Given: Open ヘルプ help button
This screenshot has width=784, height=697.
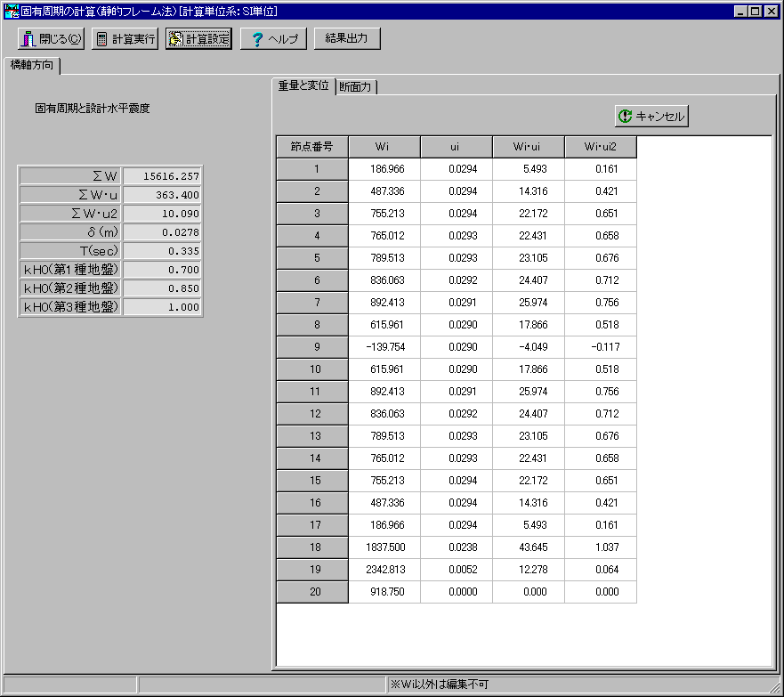Looking at the screenshot, I should [x=273, y=39].
